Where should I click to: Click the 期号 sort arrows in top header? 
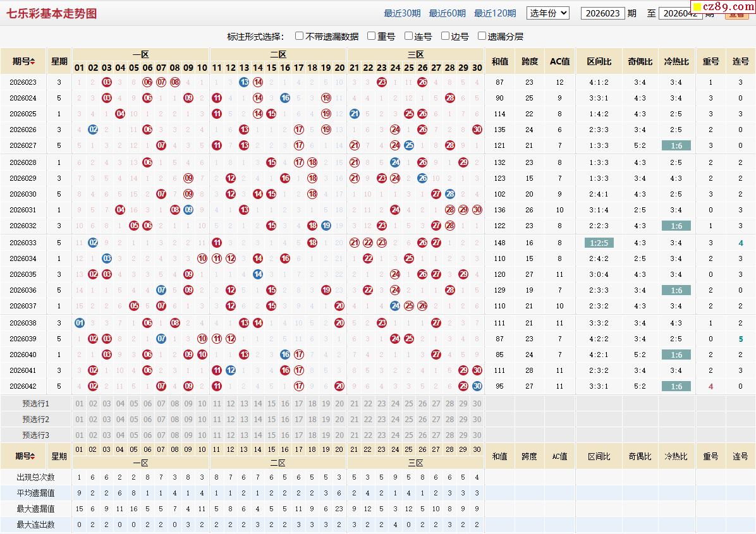32,62
